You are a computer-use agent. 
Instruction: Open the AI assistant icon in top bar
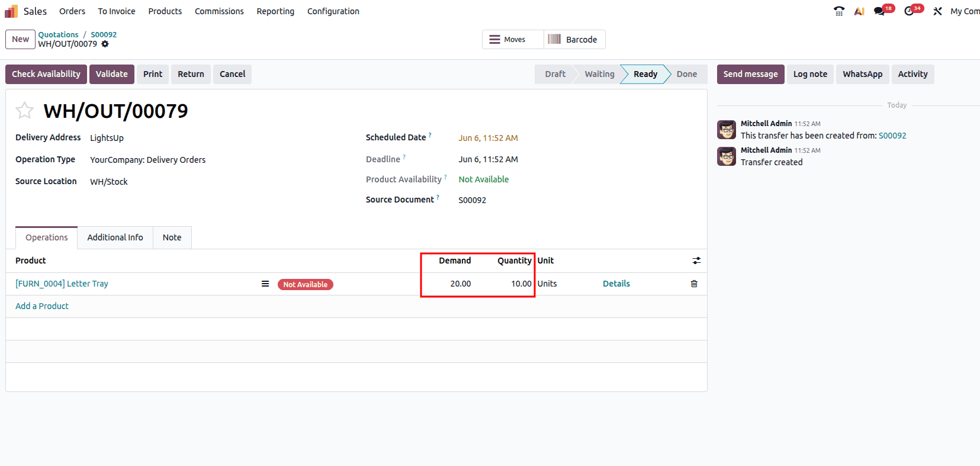pyautogui.click(x=859, y=11)
